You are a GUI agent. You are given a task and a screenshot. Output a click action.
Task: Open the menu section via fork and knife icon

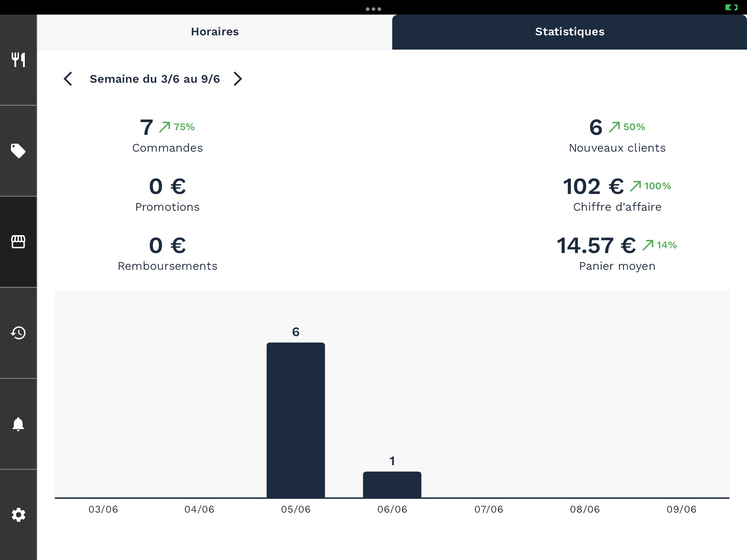pos(18,60)
